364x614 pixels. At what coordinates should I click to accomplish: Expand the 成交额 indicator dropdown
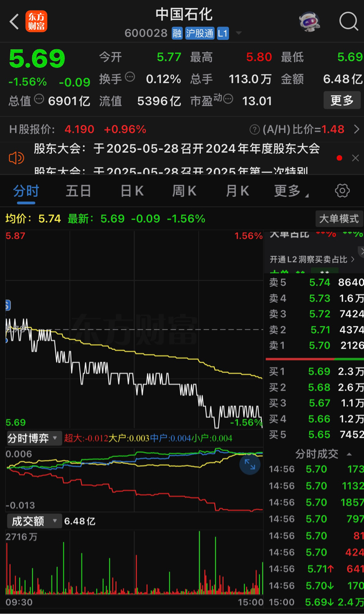pyautogui.click(x=34, y=521)
